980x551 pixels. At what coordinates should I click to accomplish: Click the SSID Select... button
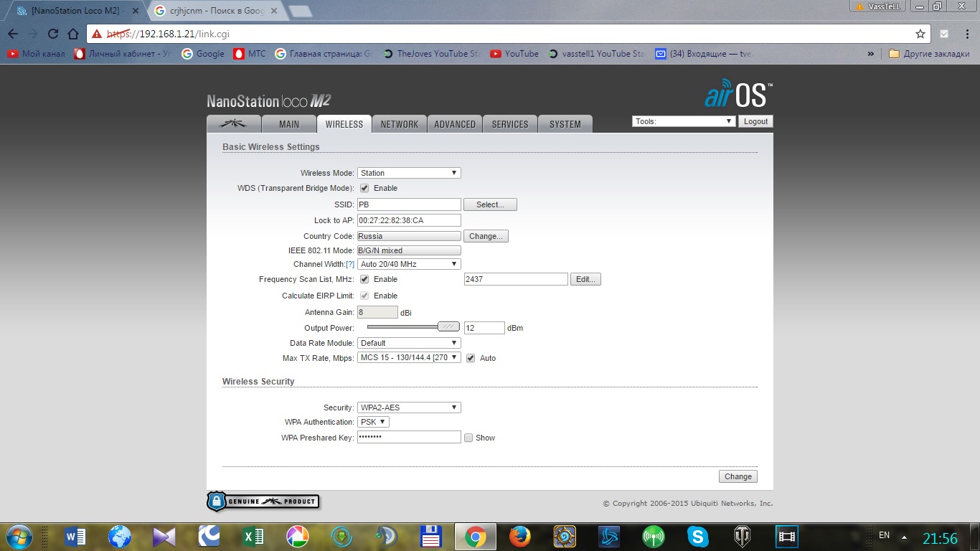point(490,204)
